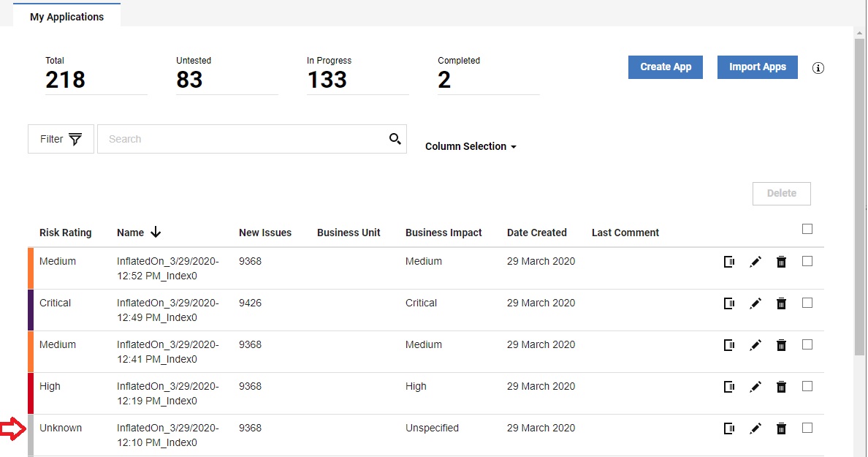Delete the High risk application via trash icon
868x457 pixels.
point(781,387)
